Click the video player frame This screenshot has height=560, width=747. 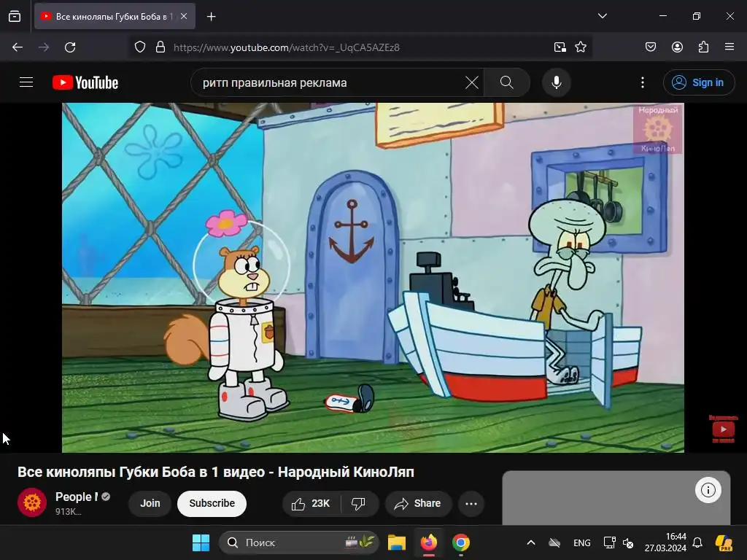373,278
